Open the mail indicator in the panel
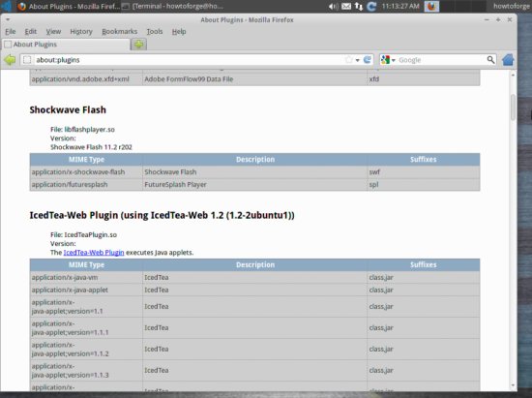The image size is (532, 398). 346,6
